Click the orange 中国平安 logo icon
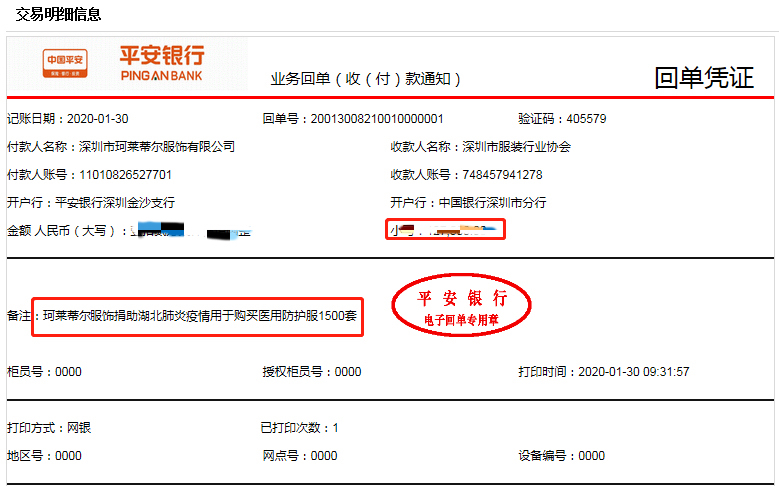The width and height of the screenshot is (779, 486). (x=66, y=62)
